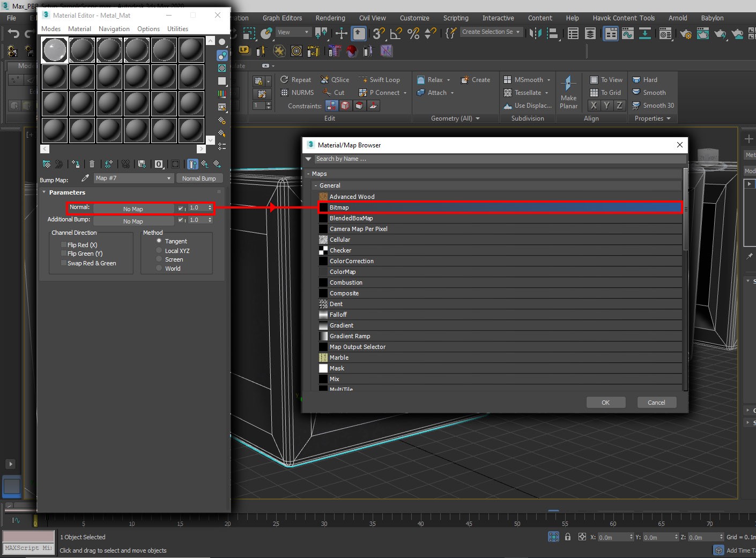
Task: Activate Select and Move tool
Action: tap(340, 33)
